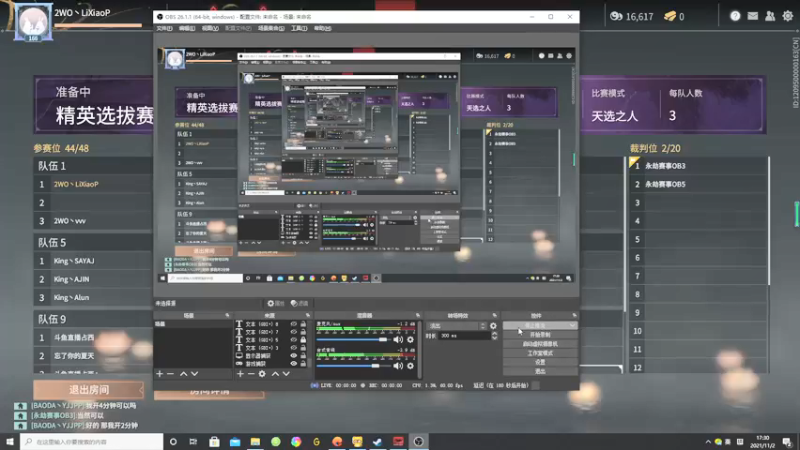Open the Steam taskbar icon
The image size is (800, 450).
378,442
